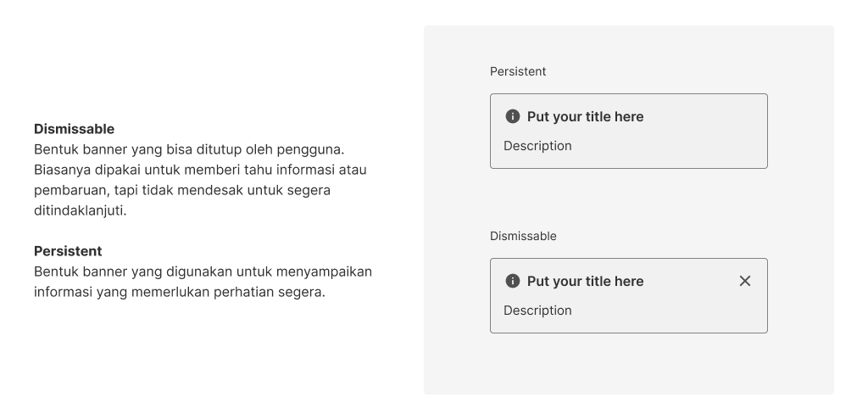This screenshot has width=868, height=420.
Task: Click the bold Persistent heading in the left text
Action: point(68,251)
